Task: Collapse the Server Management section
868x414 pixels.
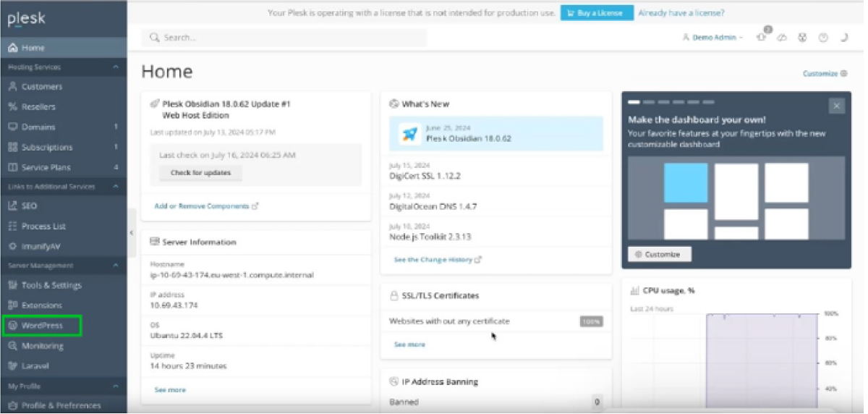Action: 116,266
